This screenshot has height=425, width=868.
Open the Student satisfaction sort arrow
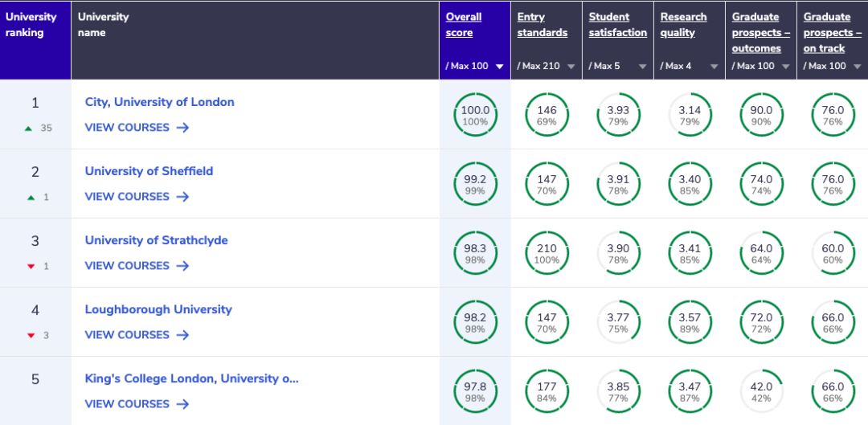643,67
